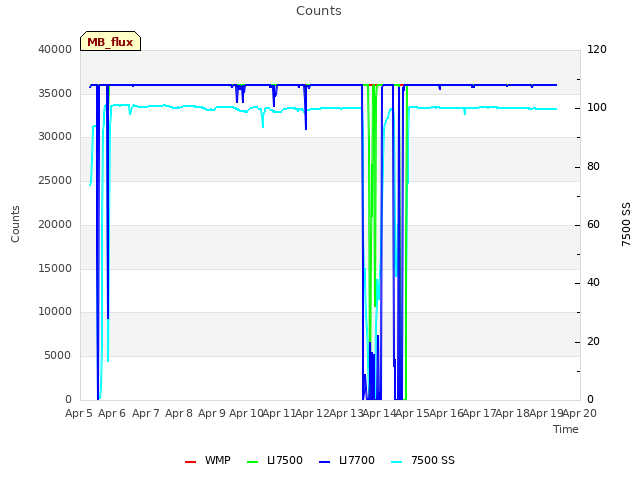This screenshot has height=480, width=640.
Task: Click the red WMP legend swatch
Action: pos(190,462)
